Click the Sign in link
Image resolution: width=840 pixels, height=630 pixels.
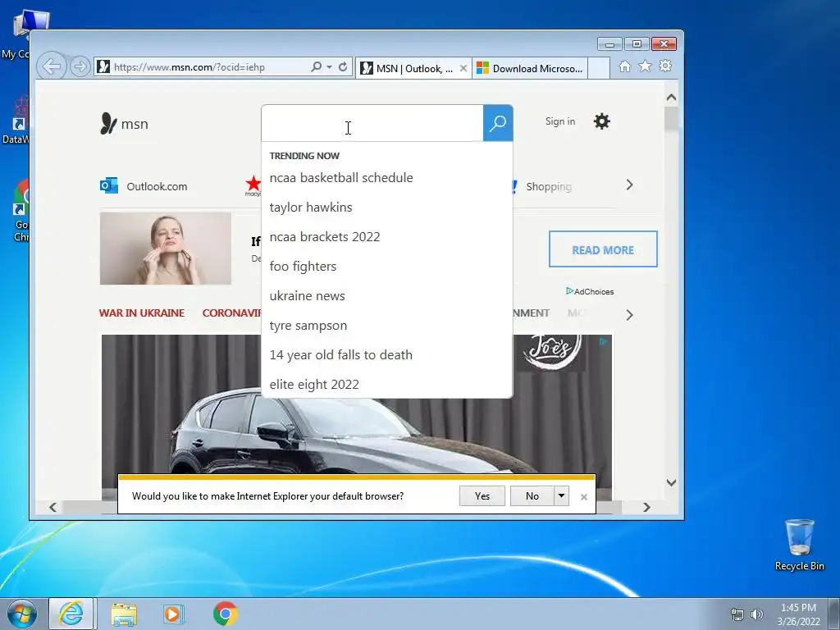pyautogui.click(x=559, y=121)
